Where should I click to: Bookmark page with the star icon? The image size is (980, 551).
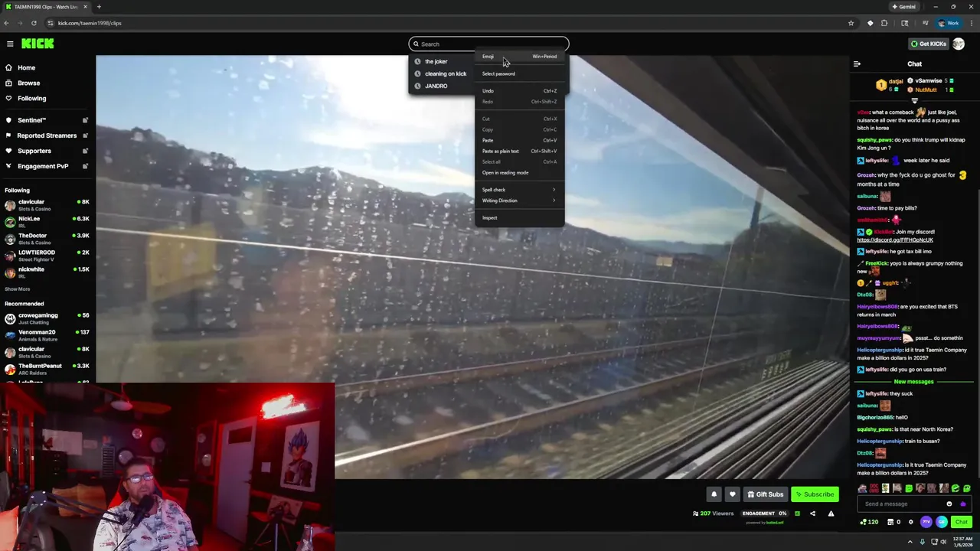[x=851, y=23]
